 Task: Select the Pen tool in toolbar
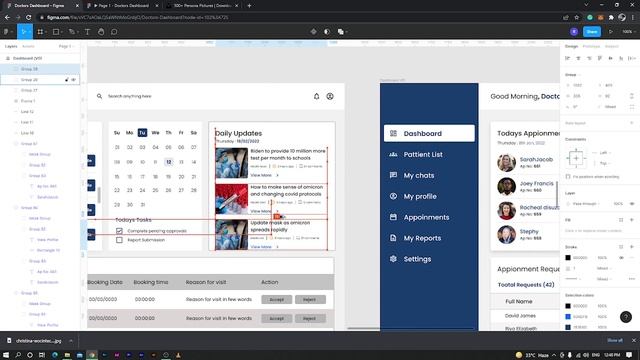tap(71, 31)
